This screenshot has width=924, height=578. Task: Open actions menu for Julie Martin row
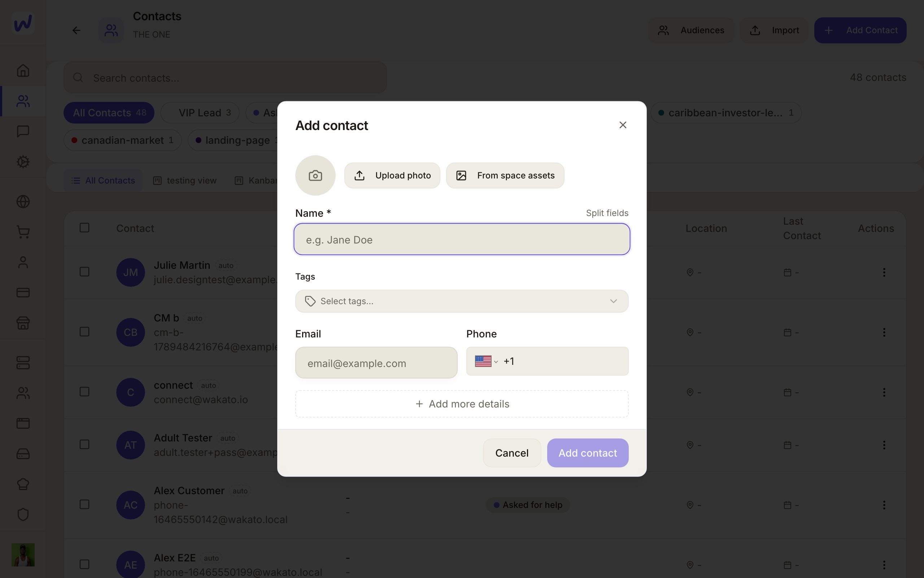click(884, 272)
